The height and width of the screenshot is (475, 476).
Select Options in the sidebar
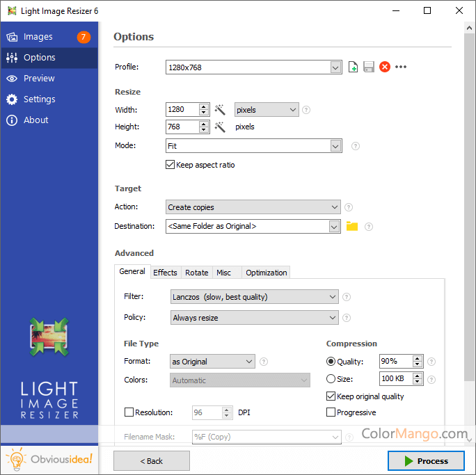(49, 58)
